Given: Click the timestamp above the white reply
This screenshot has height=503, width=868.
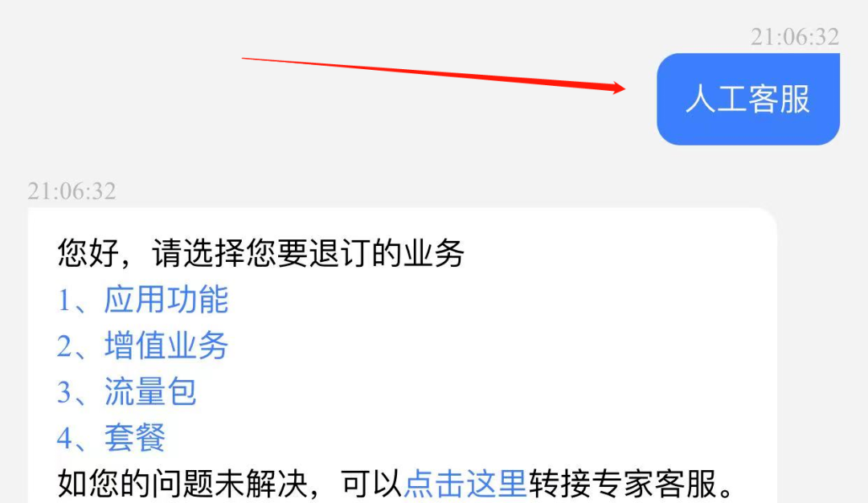Looking at the screenshot, I should [72, 191].
